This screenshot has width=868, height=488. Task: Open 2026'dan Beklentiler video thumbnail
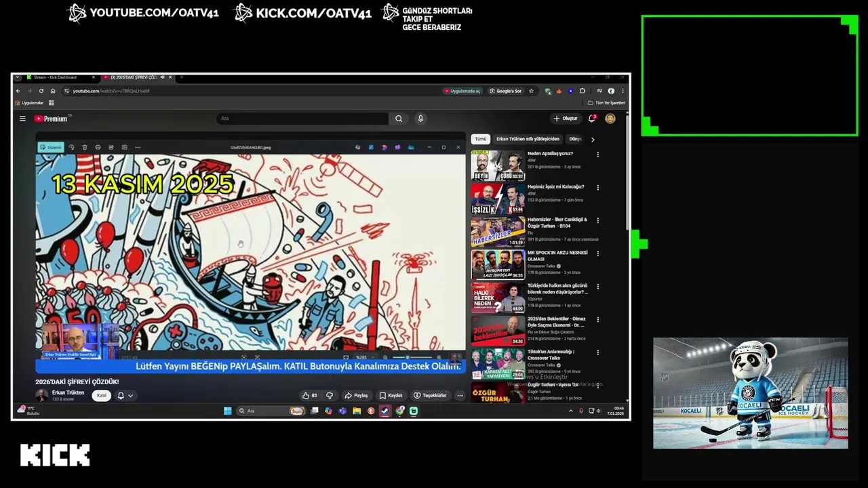click(x=498, y=331)
